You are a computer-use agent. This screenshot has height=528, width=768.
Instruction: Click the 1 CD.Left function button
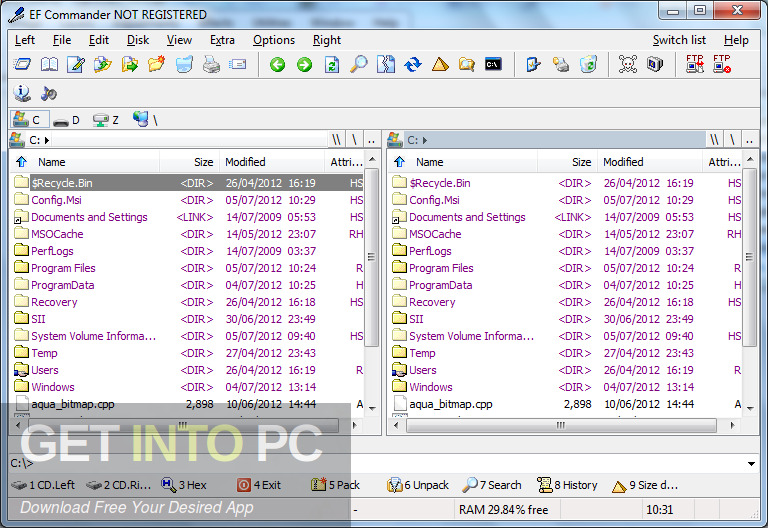[43, 485]
